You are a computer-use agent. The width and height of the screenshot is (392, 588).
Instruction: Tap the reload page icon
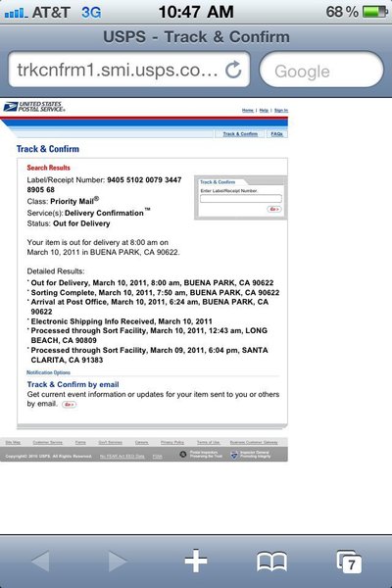point(233,70)
